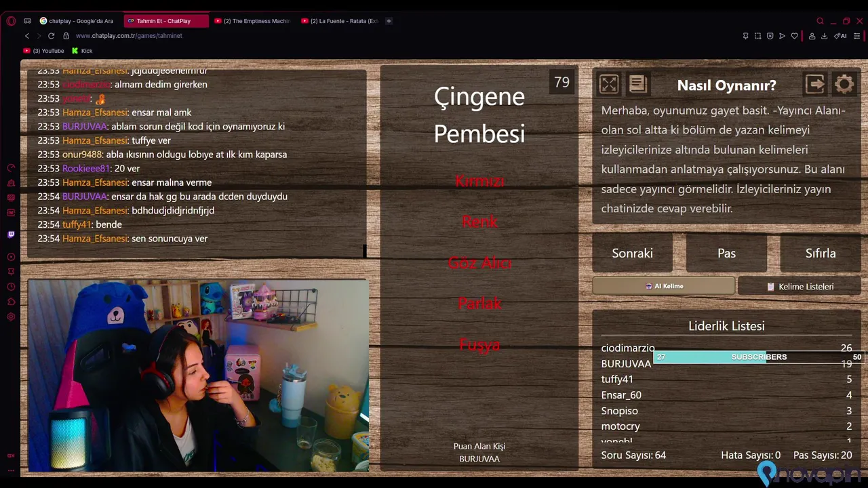The image size is (868, 488).
Task: Click the exit arrow icon beside gear
Action: [x=815, y=84]
